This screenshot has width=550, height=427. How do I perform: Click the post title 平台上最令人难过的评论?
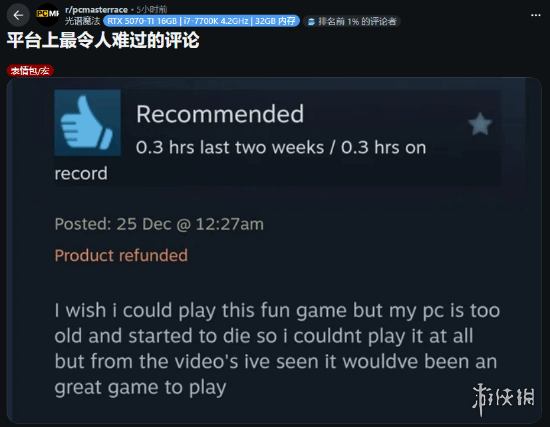pos(103,40)
